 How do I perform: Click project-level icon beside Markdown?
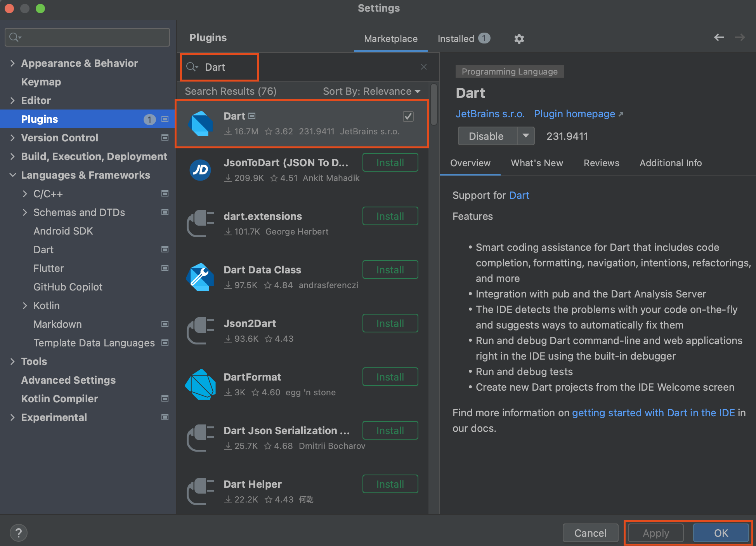[x=165, y=324]
